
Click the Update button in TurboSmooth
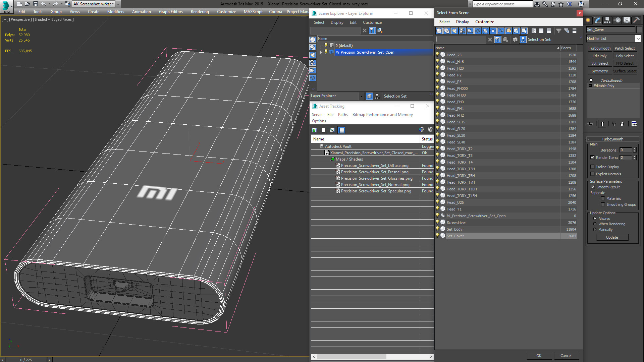click(612, 237)
